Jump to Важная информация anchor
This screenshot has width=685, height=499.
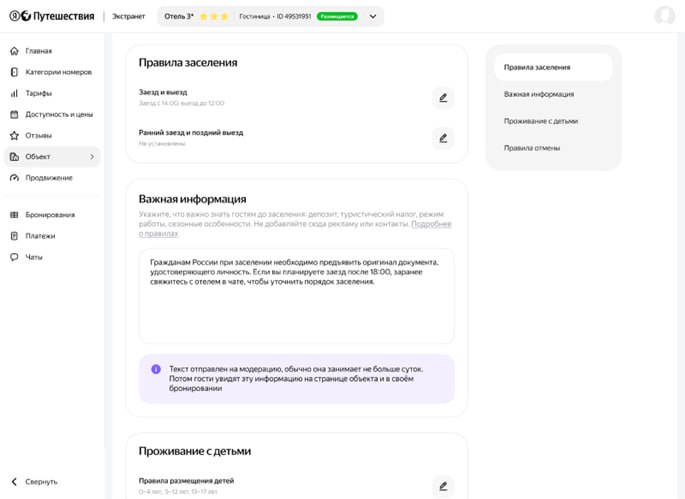tap(538, 94)
